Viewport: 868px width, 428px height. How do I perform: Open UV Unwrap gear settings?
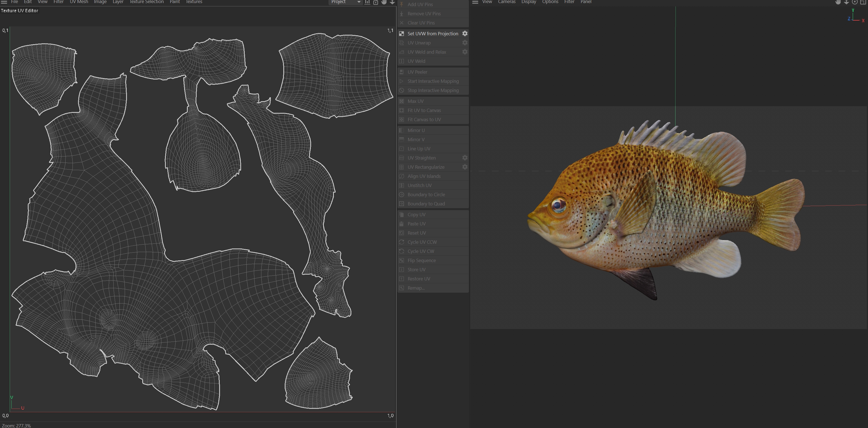point(465,43)
